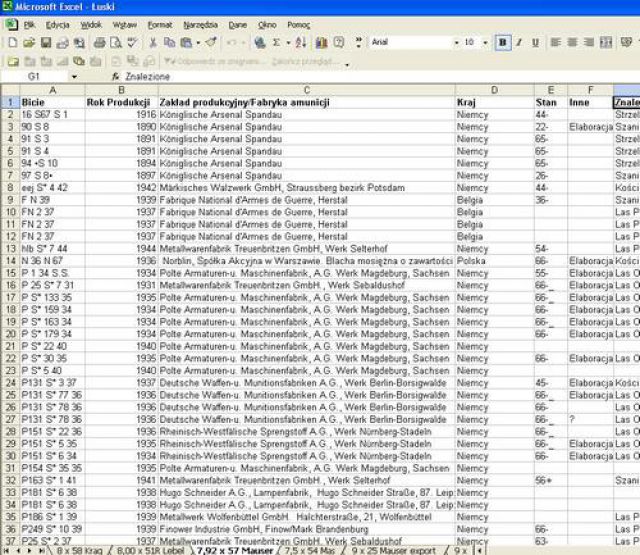Viewport: 640px width, 555px height.
Task: Paste with the clipboard icon
Action: pos(186,42)
